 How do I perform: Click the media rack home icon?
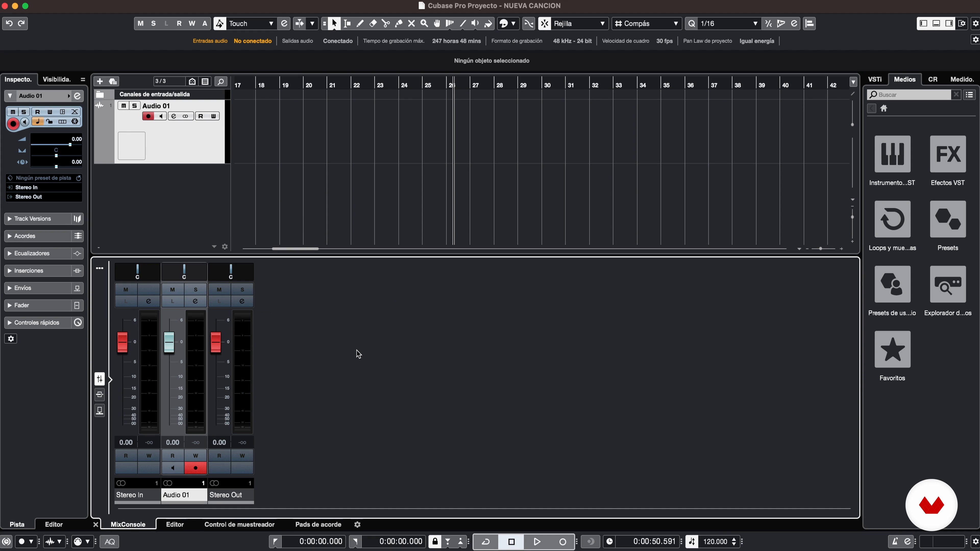(x=884, y=109)
